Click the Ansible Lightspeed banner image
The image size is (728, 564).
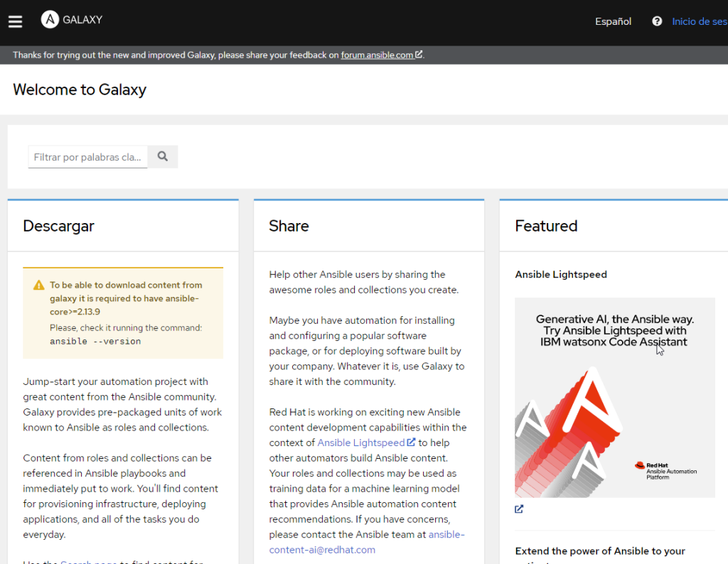pos(614,398)
